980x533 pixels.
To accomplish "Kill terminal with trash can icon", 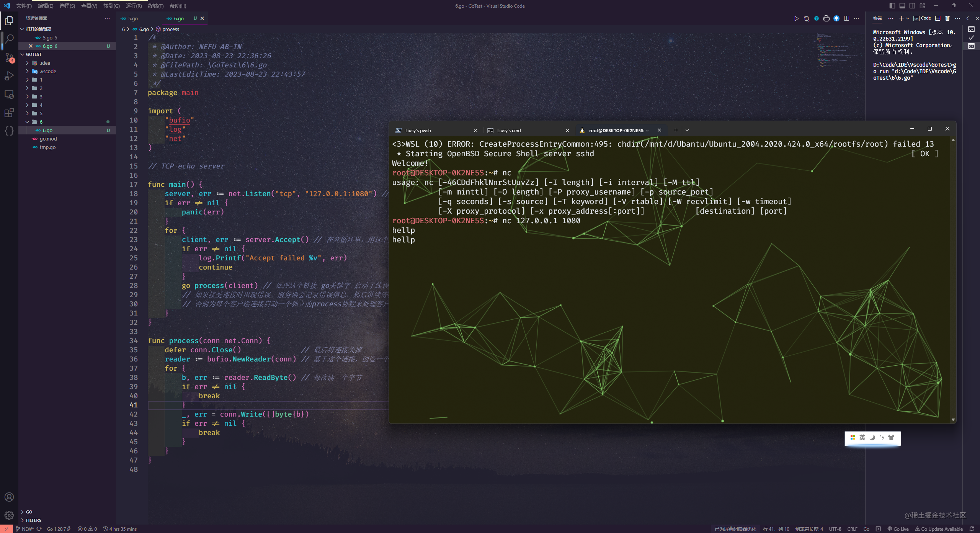I will 947,18.
